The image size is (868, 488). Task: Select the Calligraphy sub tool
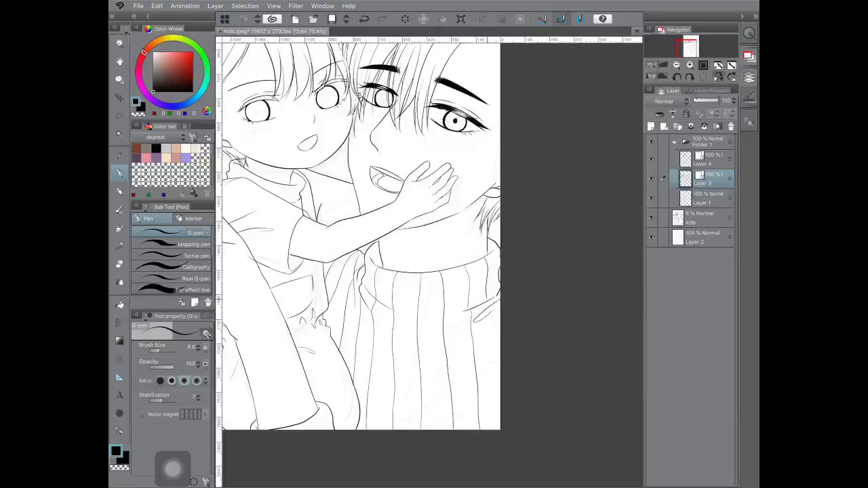172,267
